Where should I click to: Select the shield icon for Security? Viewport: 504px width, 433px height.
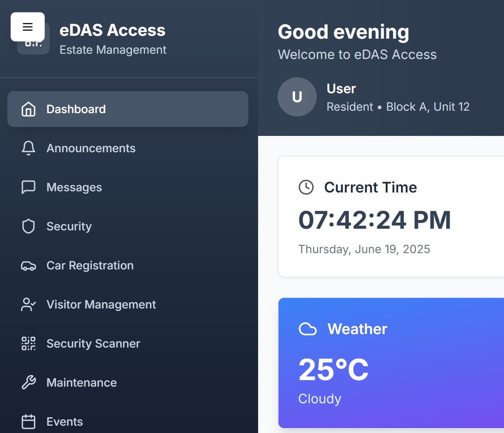click(28, 226)
